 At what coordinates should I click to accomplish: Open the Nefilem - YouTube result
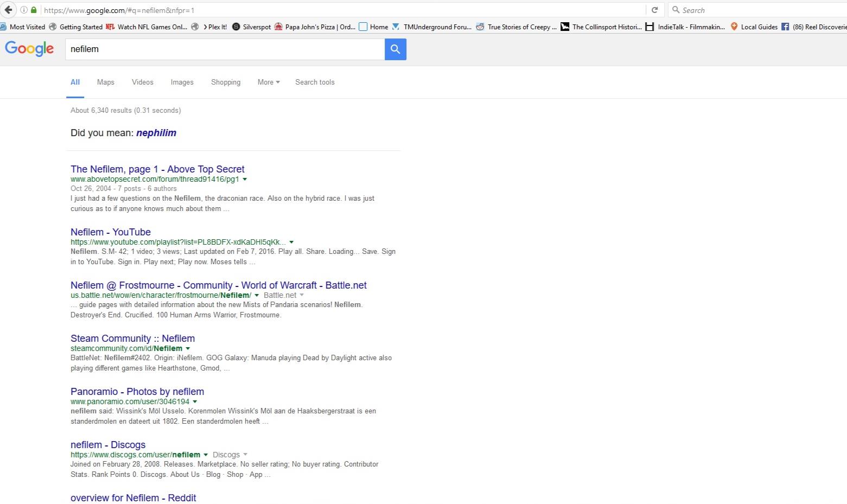pos(111,232)
